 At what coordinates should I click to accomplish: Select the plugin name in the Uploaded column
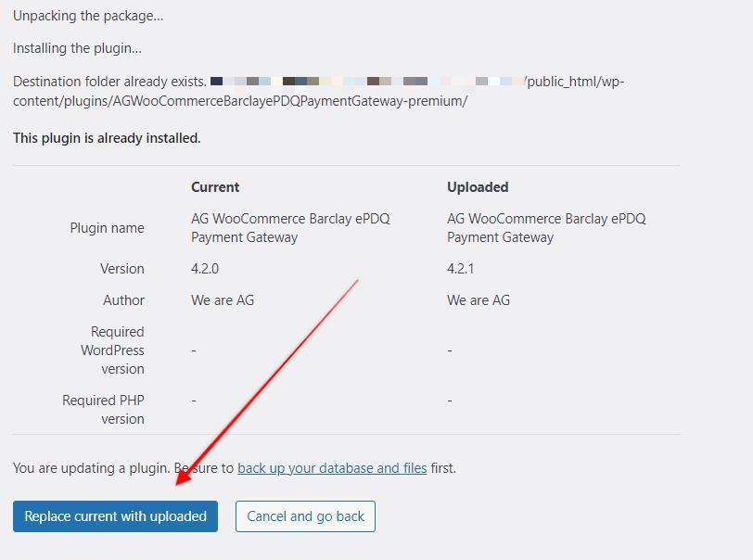click(546, 228)
